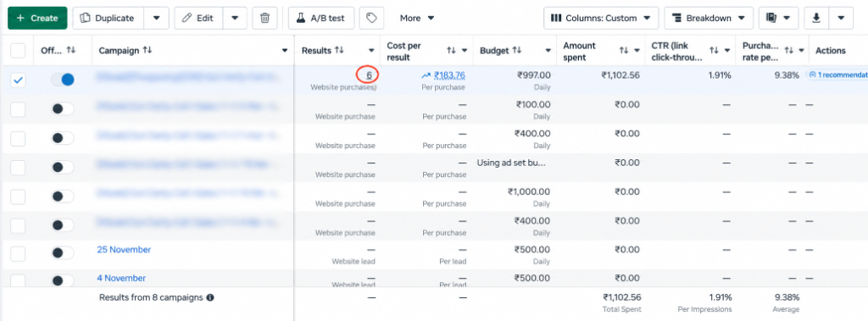Check the 25 November campaign checkbox
The width and height of the screenshot is (868, 321).
point(19,254)
